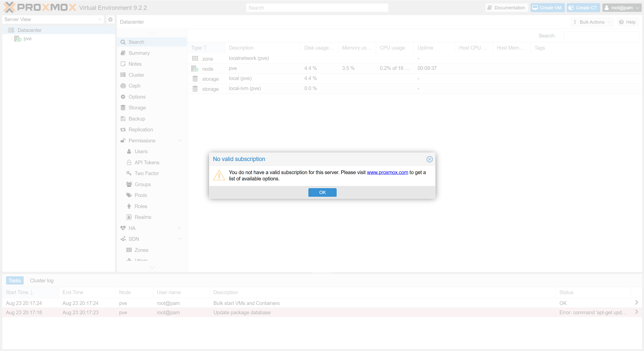Sort tasks by Start Time column
644x351 pixels.
point(30,292)
